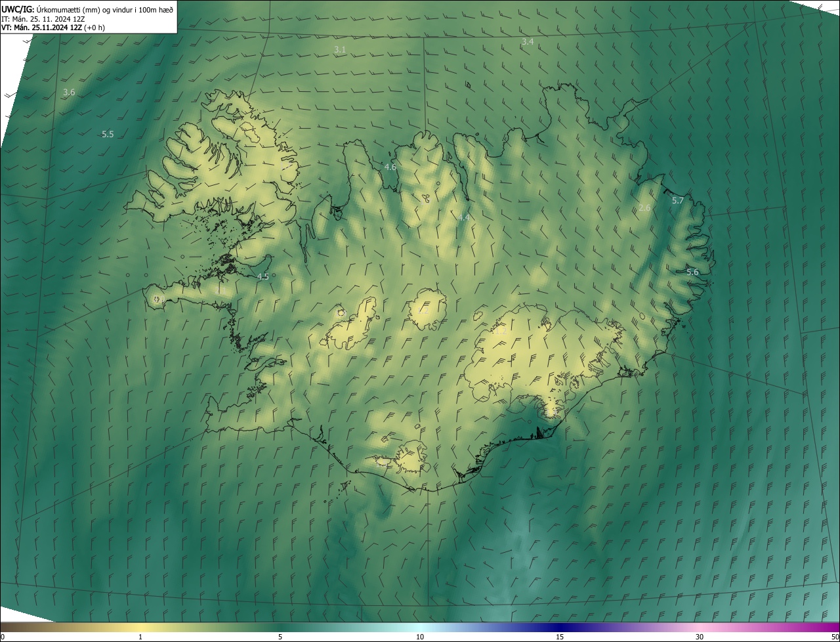Click the 'IT: Mán. 25. 11. 2024 12Z' line
Screen dimensions: 840x642
tap(43, 18)
